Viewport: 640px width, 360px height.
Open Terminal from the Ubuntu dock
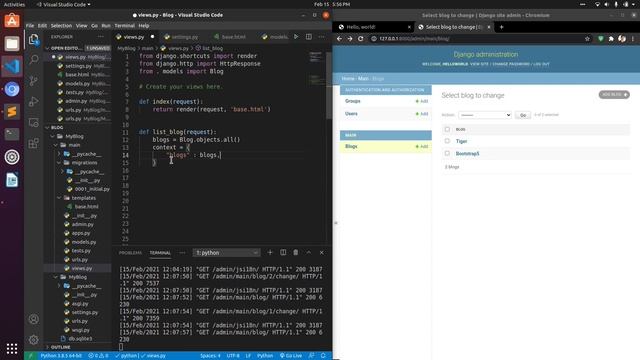tap(12, 134)
